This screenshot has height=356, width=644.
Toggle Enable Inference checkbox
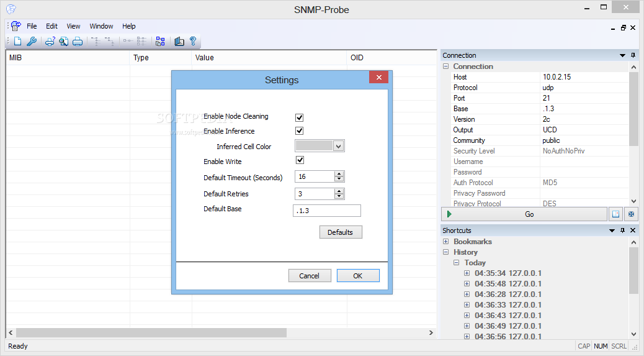300,130
